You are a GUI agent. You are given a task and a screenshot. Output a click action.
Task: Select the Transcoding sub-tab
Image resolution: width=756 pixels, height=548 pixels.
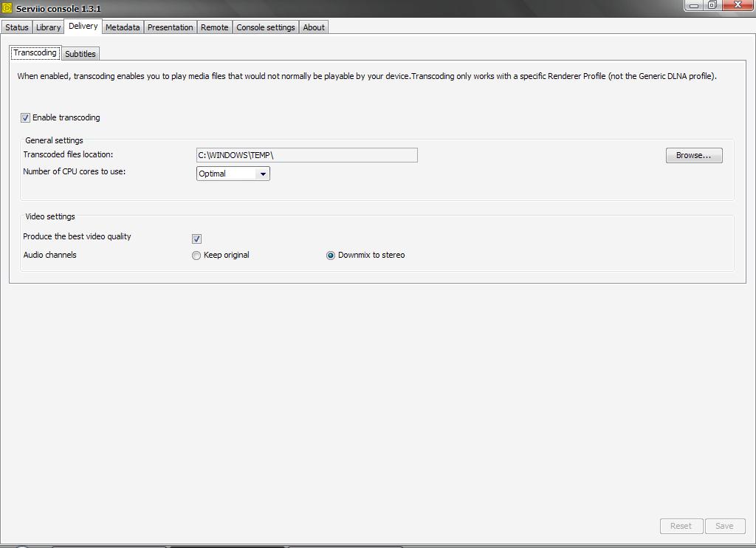pos(35,53)
